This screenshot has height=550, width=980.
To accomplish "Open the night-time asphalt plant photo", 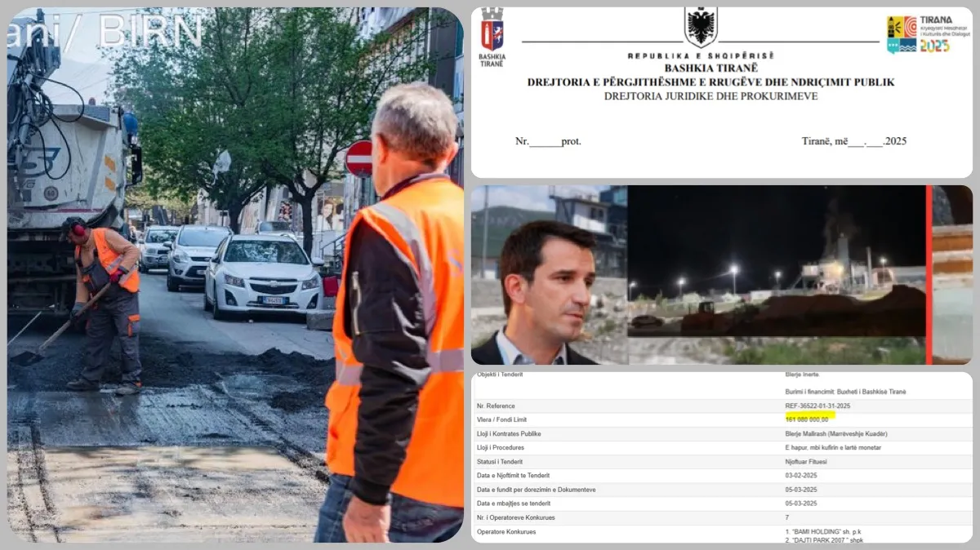I will click(x=777, y=261).
